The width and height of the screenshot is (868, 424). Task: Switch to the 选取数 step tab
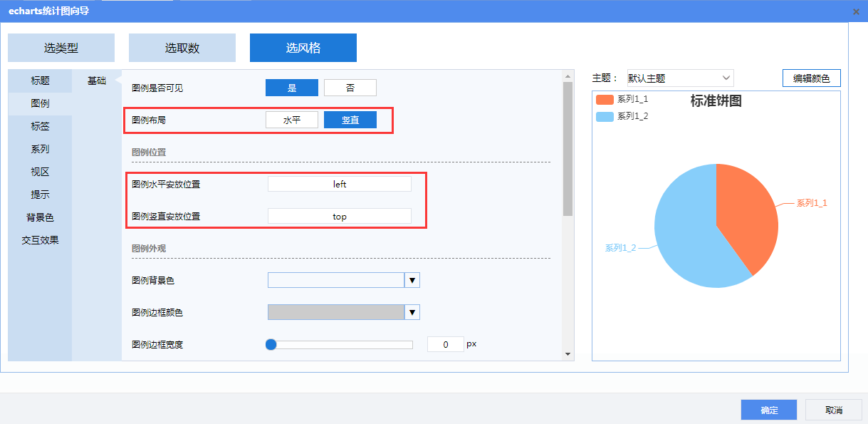click(182, 48)
